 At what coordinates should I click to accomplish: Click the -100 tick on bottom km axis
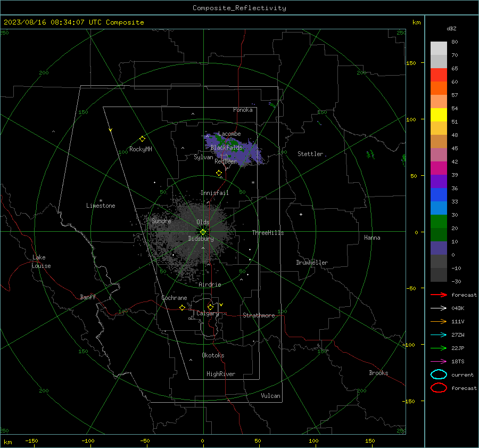point(88,441)
